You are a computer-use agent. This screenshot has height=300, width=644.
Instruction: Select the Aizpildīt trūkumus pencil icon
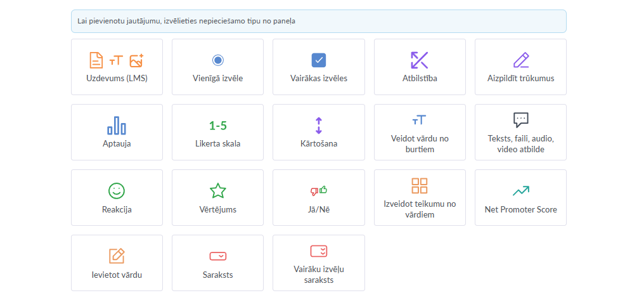(521, 60)
